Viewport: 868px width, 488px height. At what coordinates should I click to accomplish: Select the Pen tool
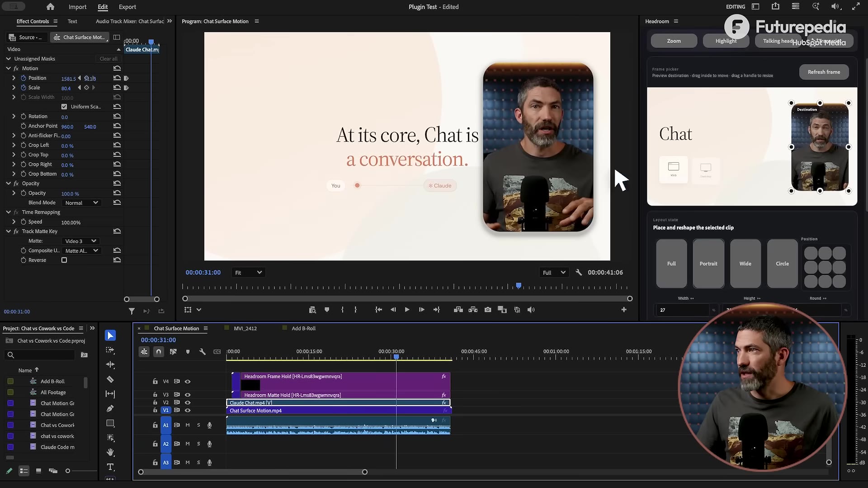(110, 408)
